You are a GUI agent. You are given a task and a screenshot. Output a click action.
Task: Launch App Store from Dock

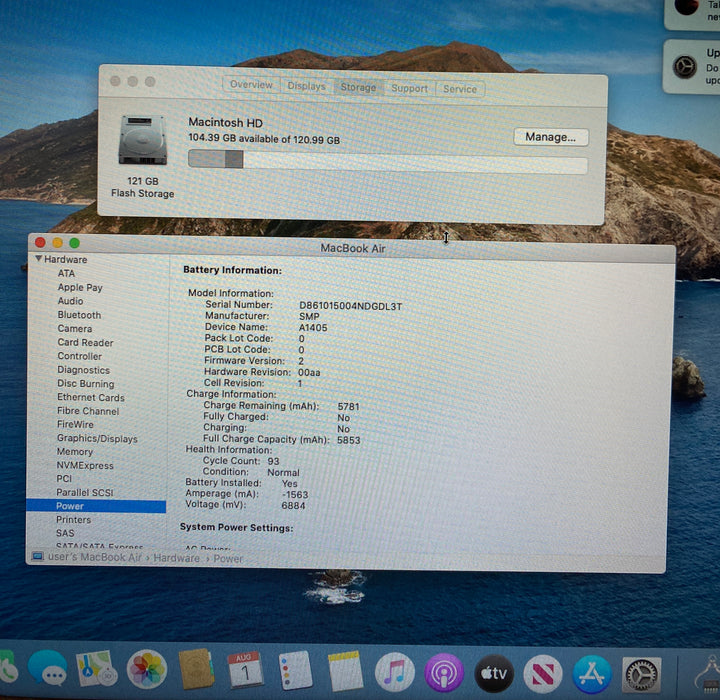pyautogui.click(x=592, y=674)
